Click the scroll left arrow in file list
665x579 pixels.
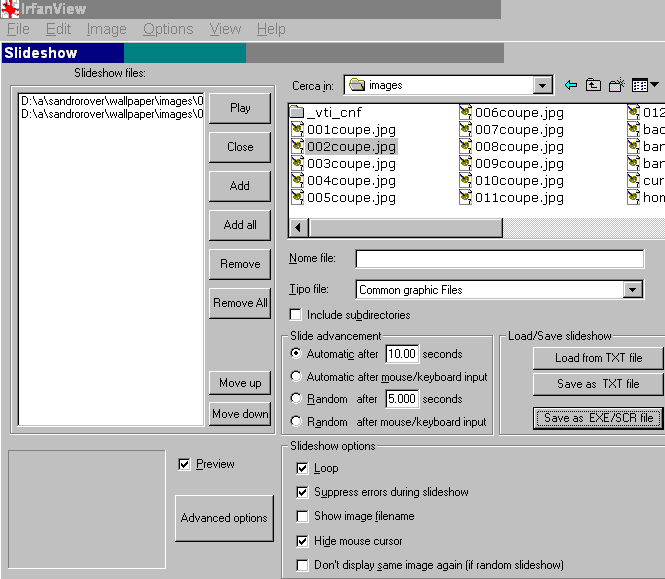click(299, 228)
